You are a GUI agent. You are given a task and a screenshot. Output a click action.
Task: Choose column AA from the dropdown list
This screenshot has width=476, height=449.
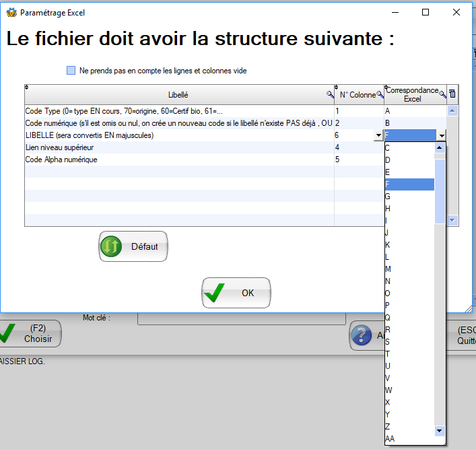390,439
